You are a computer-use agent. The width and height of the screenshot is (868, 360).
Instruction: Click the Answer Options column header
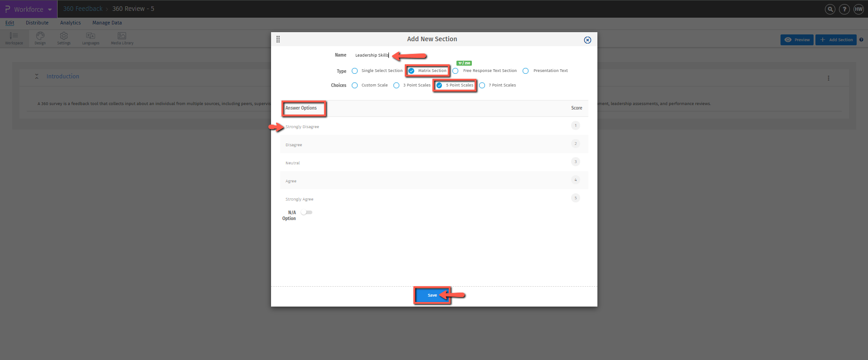(301, 108)
